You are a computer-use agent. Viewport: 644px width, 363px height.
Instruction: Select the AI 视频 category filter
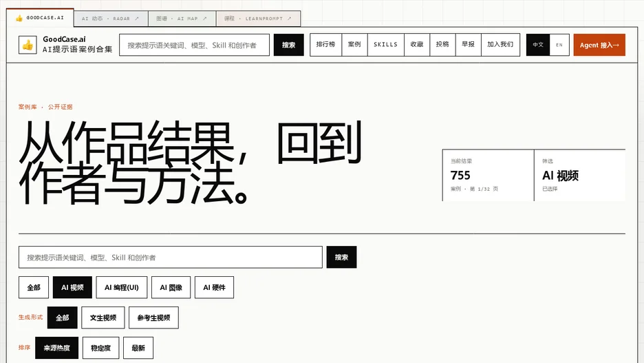[x=72, y=287]
